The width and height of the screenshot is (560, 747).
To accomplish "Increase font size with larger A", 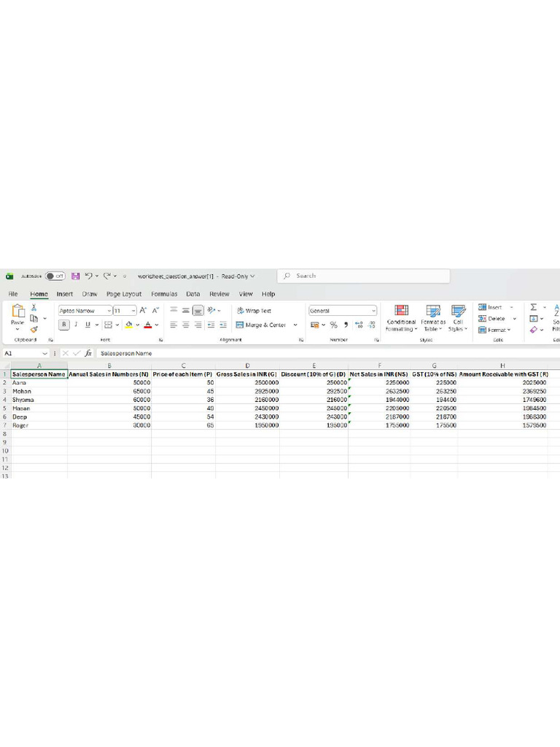I will tap(143, 310).
